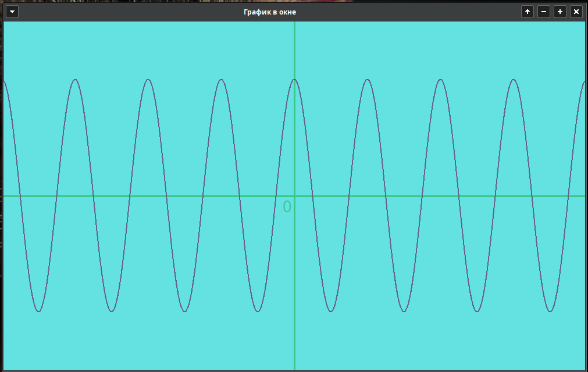Open the window menu dropdown arrow
This screenshot has height=372, width=588.
12,12
